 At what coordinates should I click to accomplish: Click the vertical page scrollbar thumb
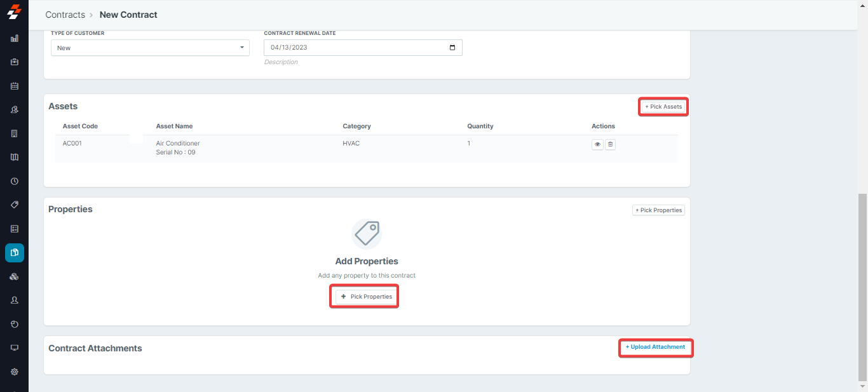pos(862,286)
